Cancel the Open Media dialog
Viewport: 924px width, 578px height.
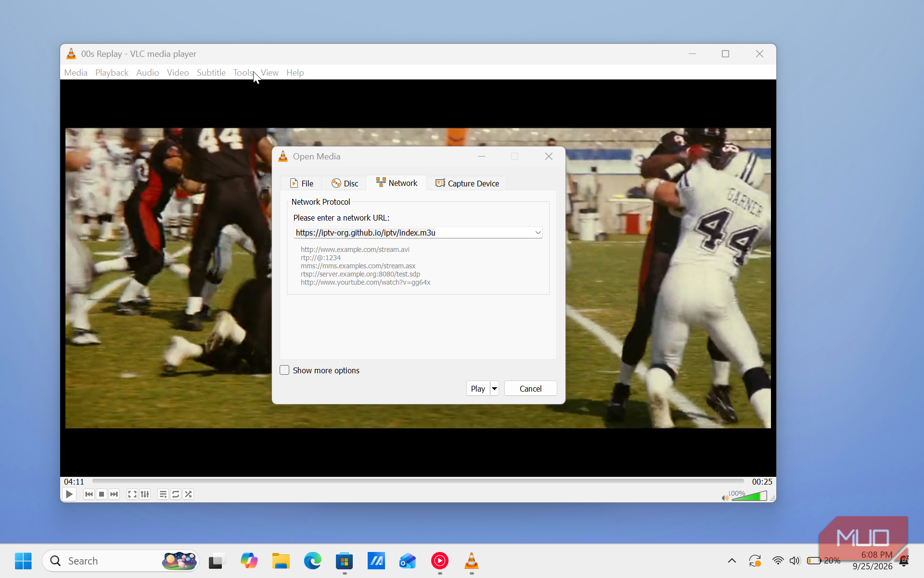click(x=530, y=389)
